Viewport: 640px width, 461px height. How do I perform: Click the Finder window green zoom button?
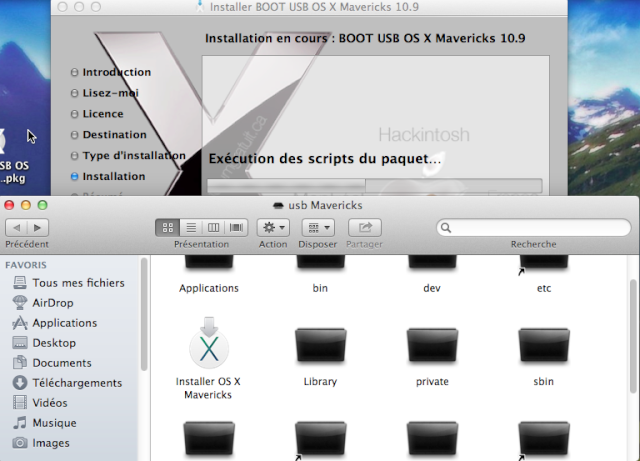pyautogui.click(x=42, y=205)
